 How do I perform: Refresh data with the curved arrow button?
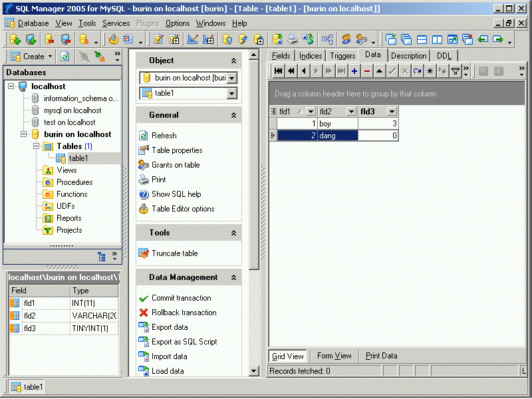(x=418, y=71)
